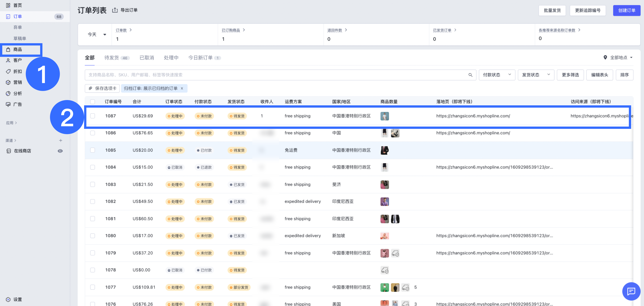Select all orders header checkbox
Viewport: 644px width, 306px height.
coord(92,102)
